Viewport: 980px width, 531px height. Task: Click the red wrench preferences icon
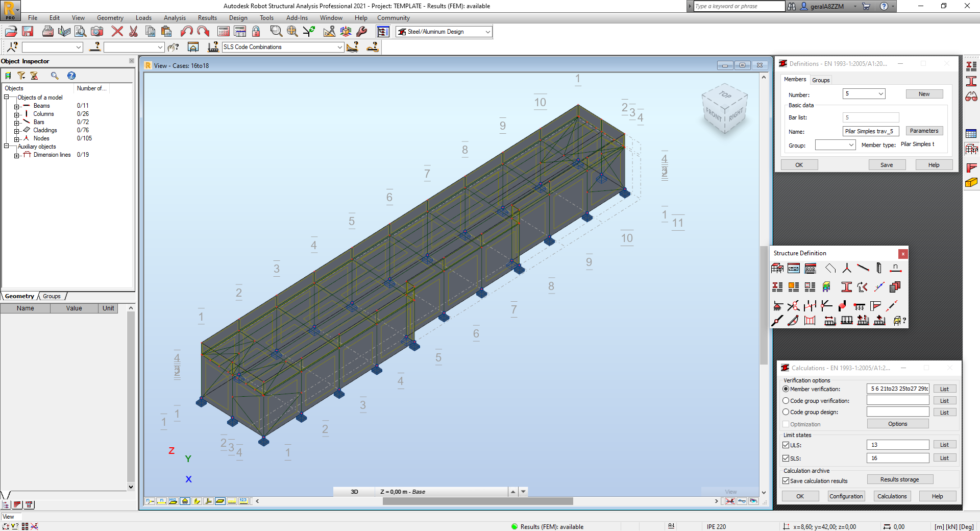(362, 32)
